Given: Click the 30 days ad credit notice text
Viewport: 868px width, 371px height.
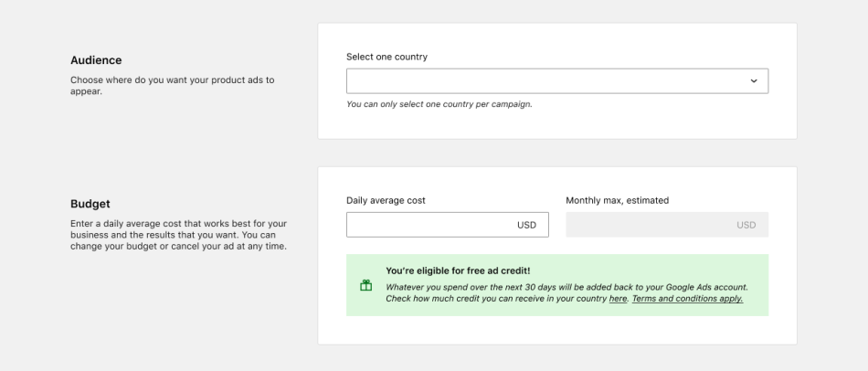Looking at the screenshot, I should (566, 287).
